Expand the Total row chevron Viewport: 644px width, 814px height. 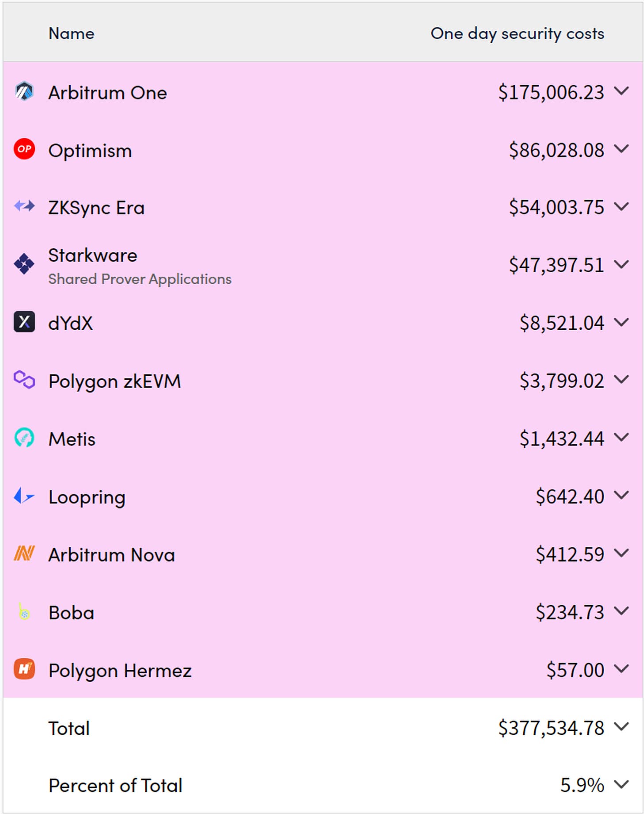tap(621, 727)
